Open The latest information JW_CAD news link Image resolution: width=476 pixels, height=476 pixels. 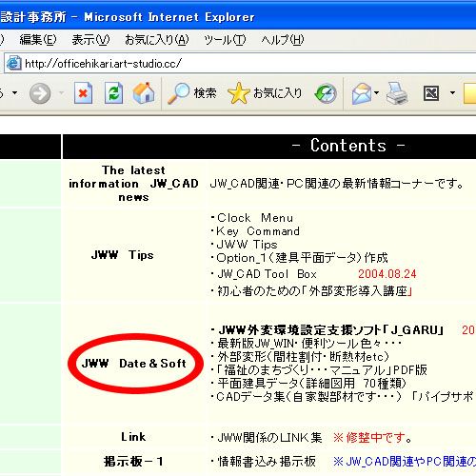click(133, 184)
